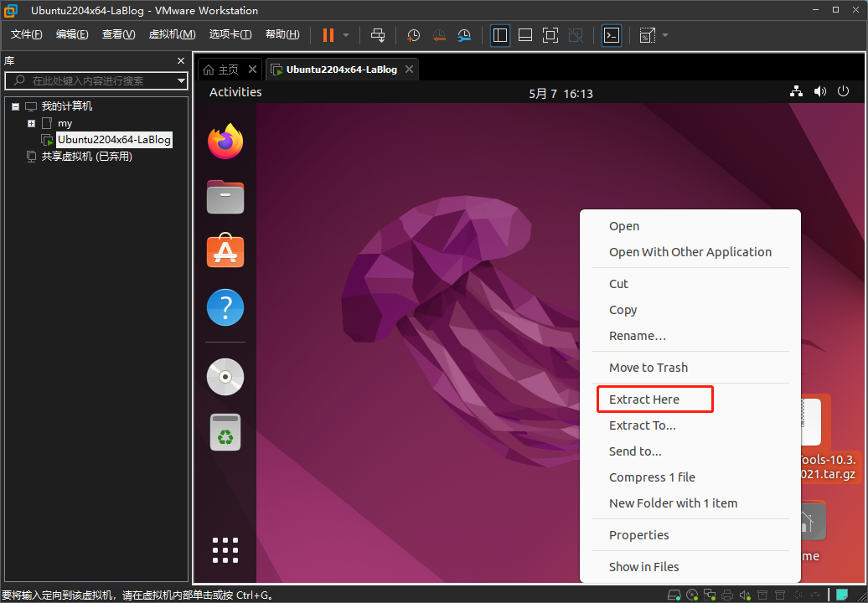Click the volume icon in Ubuntu top bar
This screenshot has width=868, height=603.
click(x=820, y=91)
